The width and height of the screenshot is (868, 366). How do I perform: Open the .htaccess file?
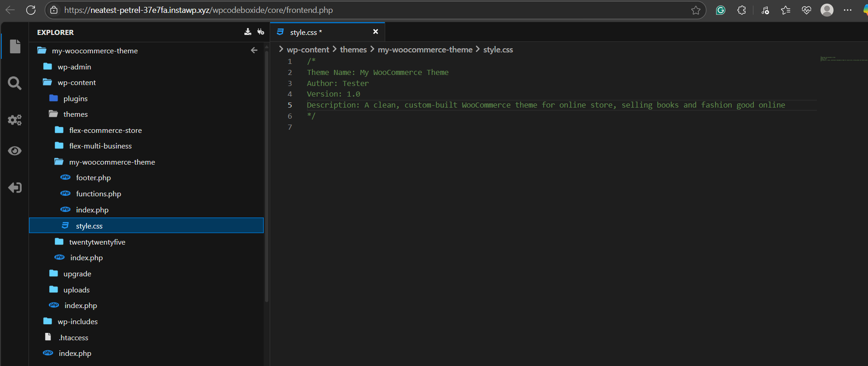pos(73,337)
